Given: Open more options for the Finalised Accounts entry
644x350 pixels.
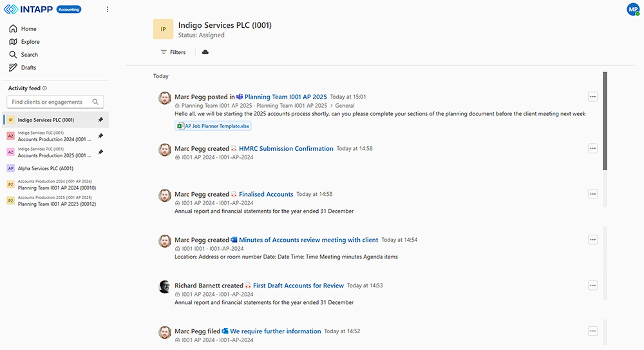Looking at the screenshot, I should [593, 194].
